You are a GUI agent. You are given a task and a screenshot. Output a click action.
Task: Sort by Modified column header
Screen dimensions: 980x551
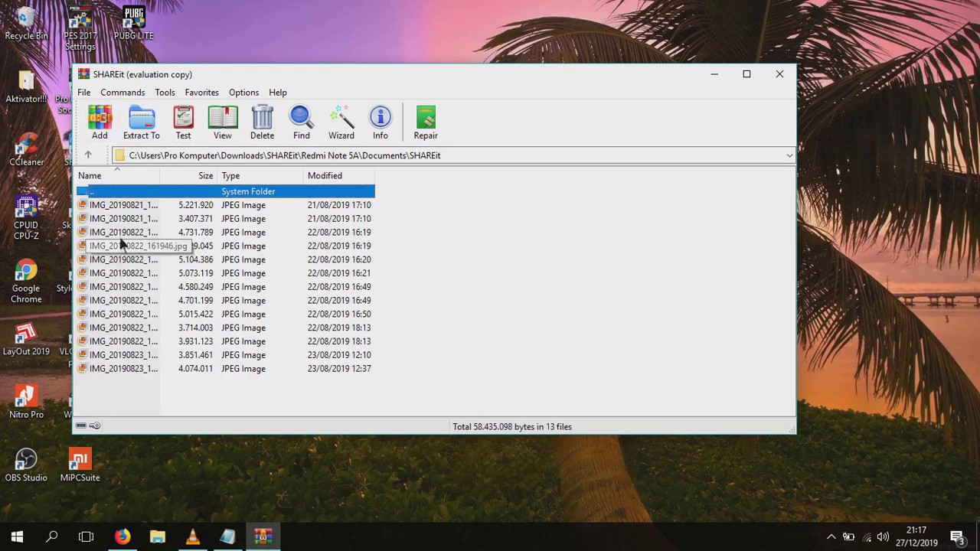pyautogui.click(x=339, y=176)
